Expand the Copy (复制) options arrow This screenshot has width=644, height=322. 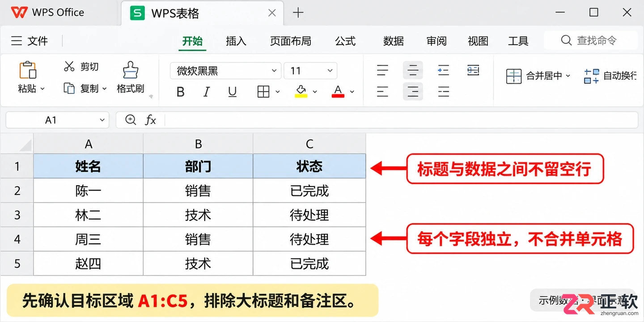[x=105, y=89]
